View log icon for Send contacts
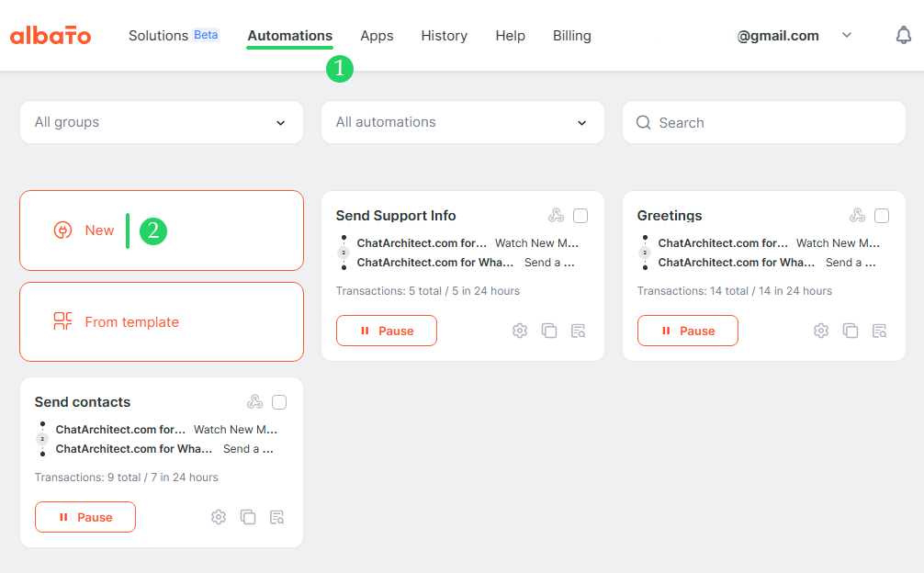Viewport: 924px width, 573px height. (277, 517)
